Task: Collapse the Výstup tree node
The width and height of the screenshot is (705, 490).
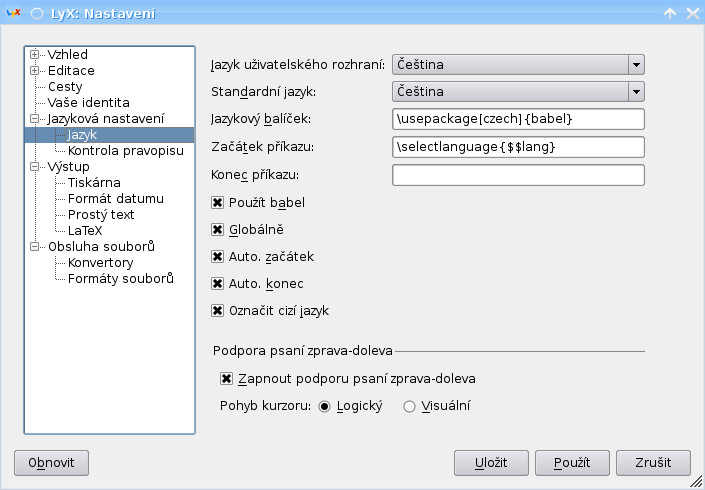Action: tap(35, 167)
